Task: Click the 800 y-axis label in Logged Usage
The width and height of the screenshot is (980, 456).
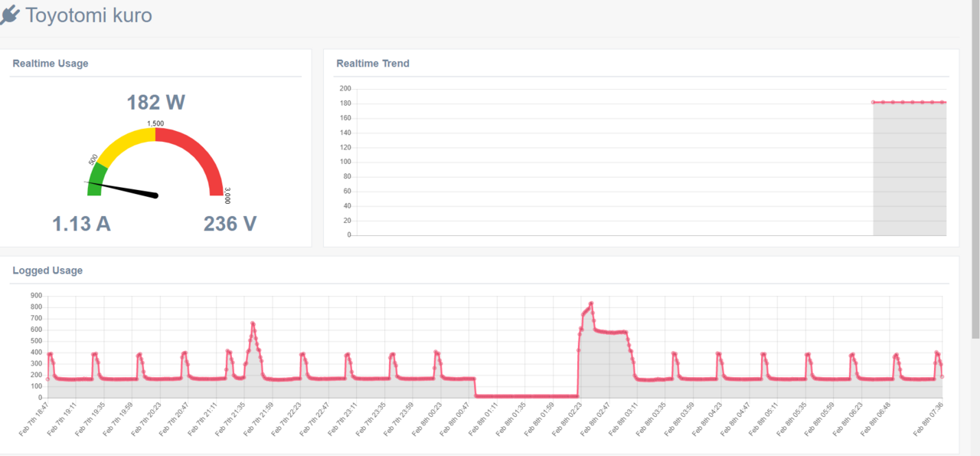Action: pos(36,307)
